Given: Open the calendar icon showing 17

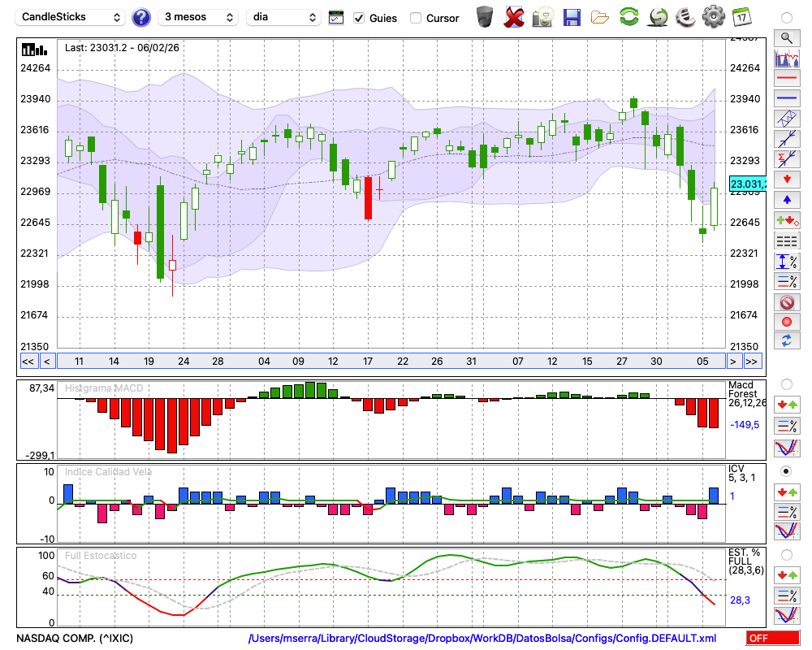Looking at the screenshot, I should click(x=741, y=16).
